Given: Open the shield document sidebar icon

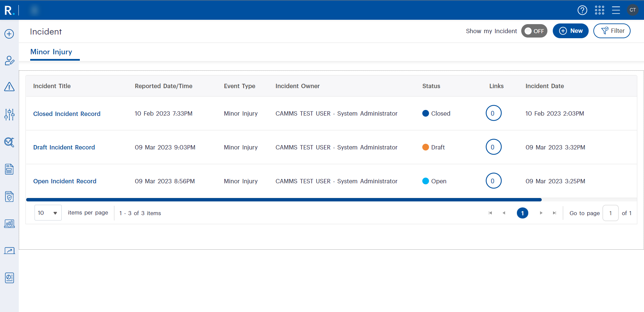Looking at the screenshot, I should [x=9, y=196].
